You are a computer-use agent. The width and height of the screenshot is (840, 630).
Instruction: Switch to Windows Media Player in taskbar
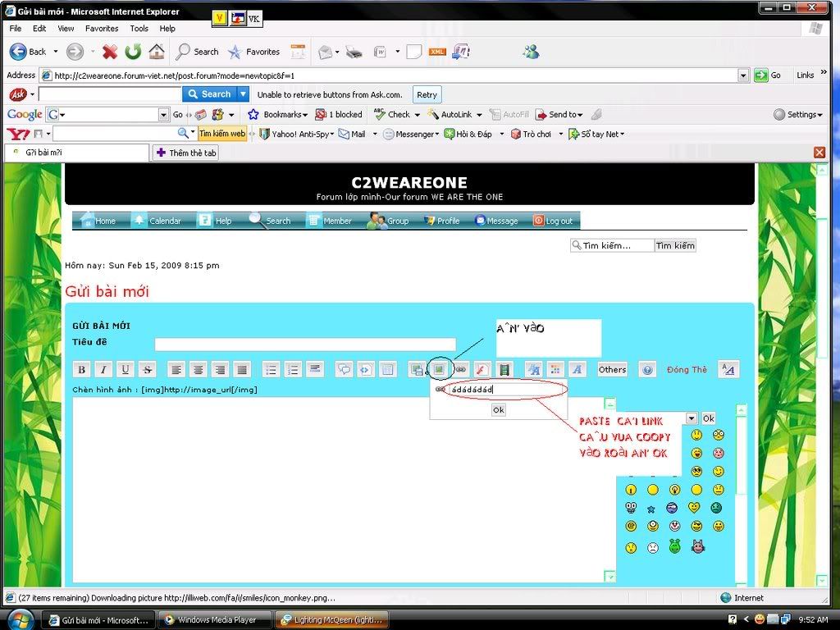[217, 620]
